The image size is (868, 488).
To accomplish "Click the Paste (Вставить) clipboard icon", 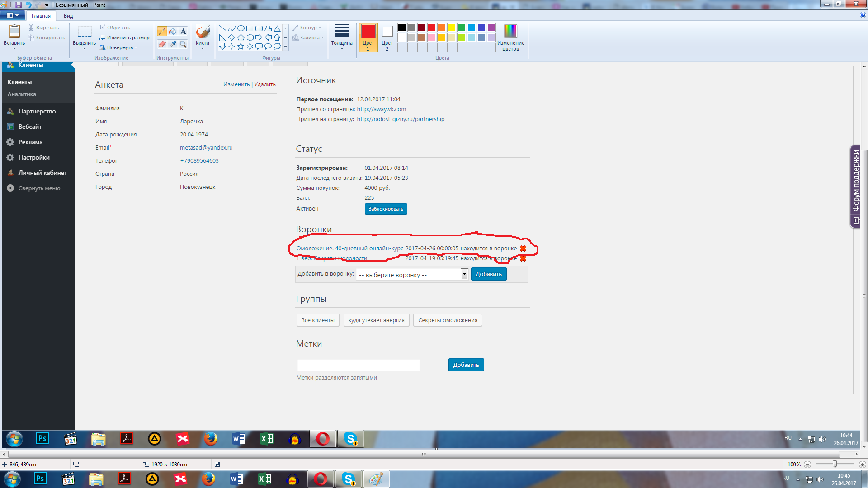I will [14, 32].
